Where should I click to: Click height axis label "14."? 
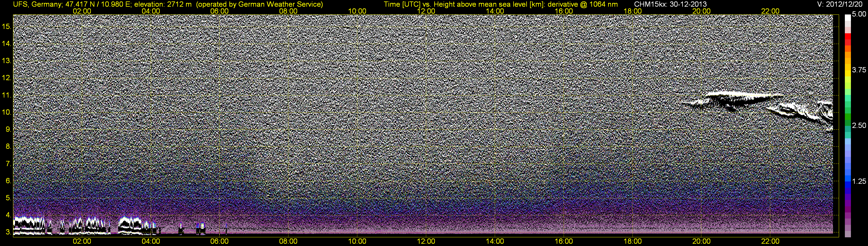click(x=7, y=43)
